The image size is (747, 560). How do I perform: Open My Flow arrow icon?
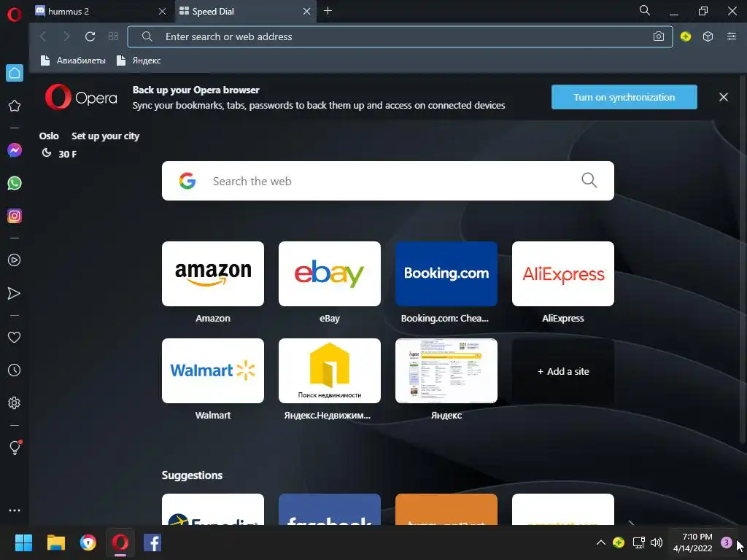tap(15, 293)
